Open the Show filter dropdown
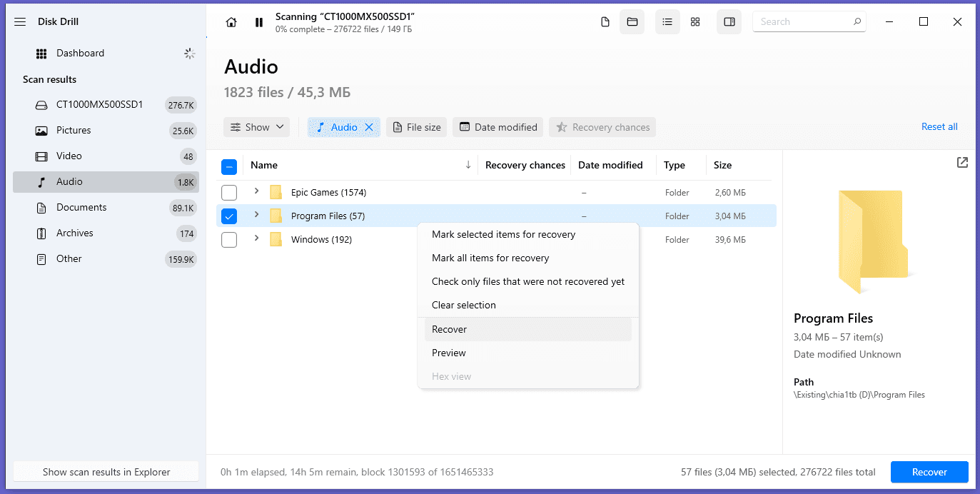The width and height of the screenshot is (980, 494). coord(257,127)
